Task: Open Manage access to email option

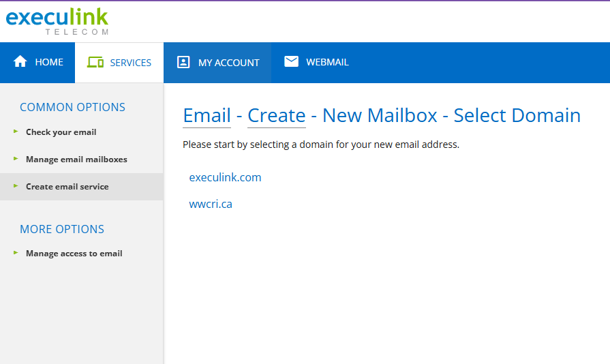Action: coord(74,254)
